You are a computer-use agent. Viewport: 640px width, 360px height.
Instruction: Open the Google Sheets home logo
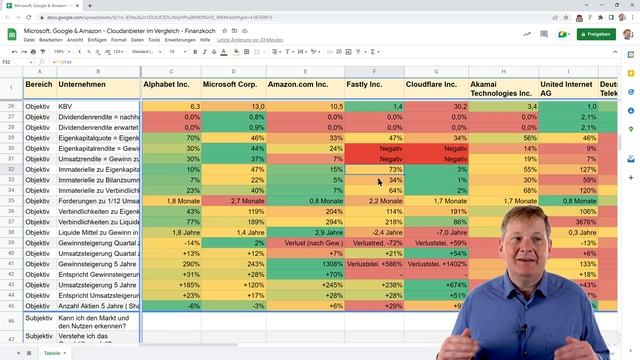(x=12, y=34)
